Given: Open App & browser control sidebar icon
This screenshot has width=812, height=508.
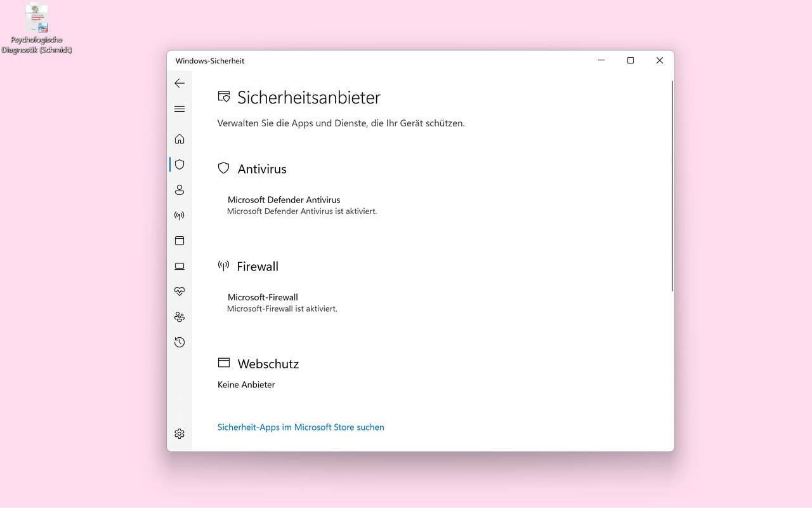Looking at the screenshot, I should (180, 241).
